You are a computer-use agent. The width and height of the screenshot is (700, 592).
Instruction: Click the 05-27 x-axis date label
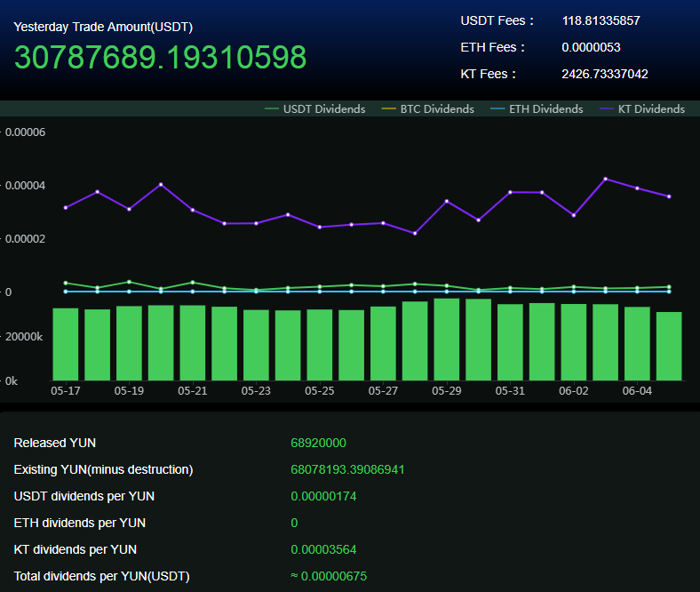point(383,391)
